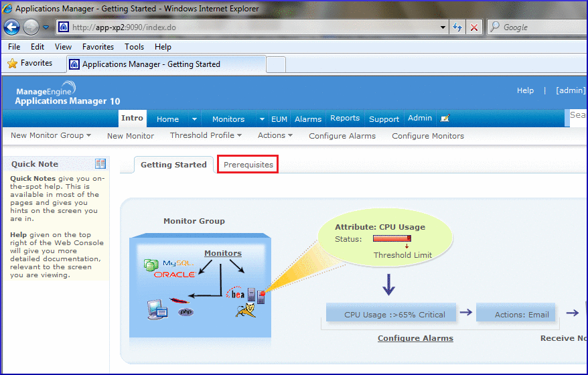
Task: Select the Intro tab
Action: click(x=133, y=118)
